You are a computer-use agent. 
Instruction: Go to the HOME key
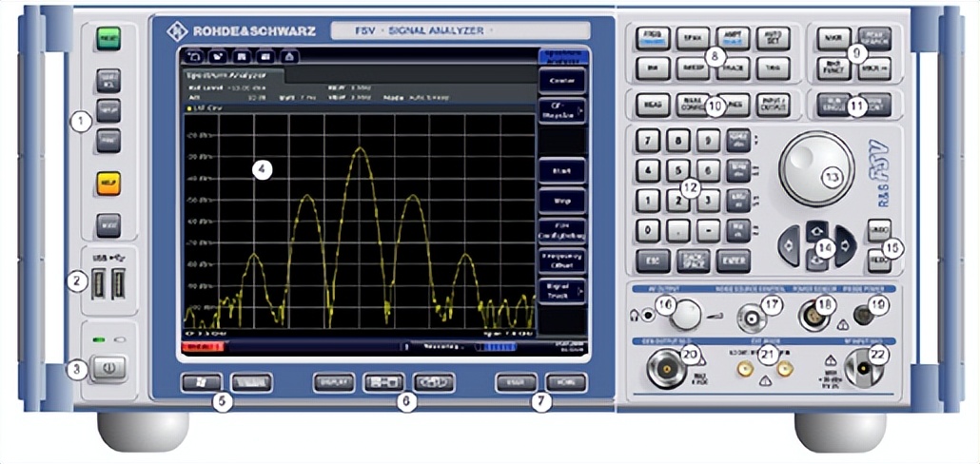pyautogui.click(x=565, y=383)
